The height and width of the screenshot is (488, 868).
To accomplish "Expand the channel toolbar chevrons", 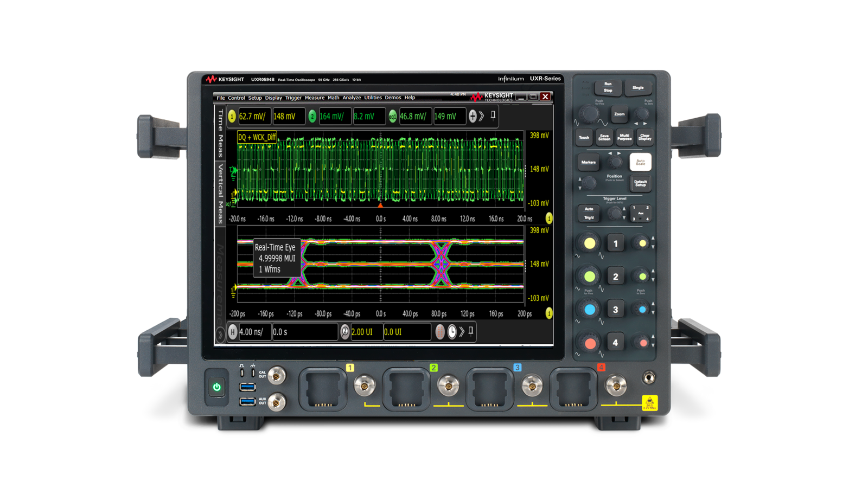I will [481, 116].
